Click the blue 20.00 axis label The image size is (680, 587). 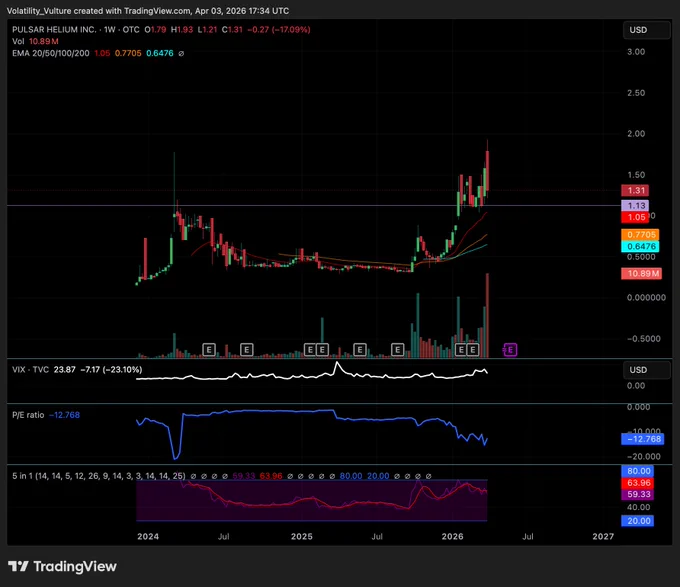click(x=638, y=521)
